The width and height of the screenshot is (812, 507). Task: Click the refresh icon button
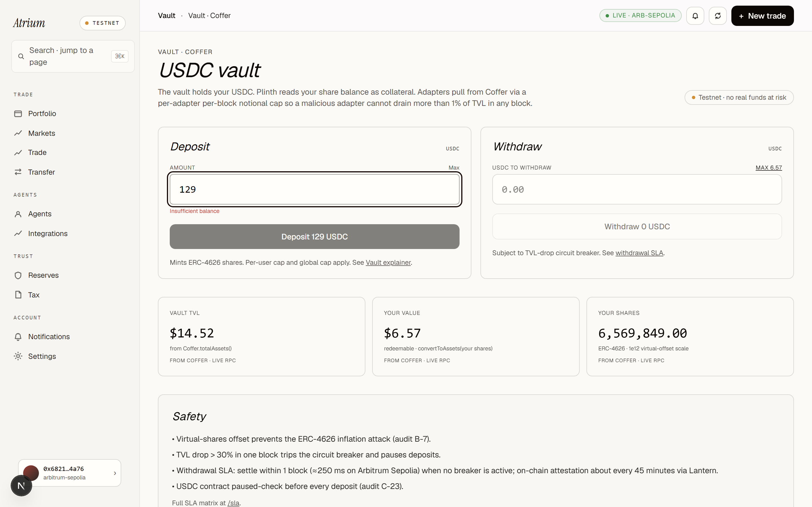(x=717, y=16)
